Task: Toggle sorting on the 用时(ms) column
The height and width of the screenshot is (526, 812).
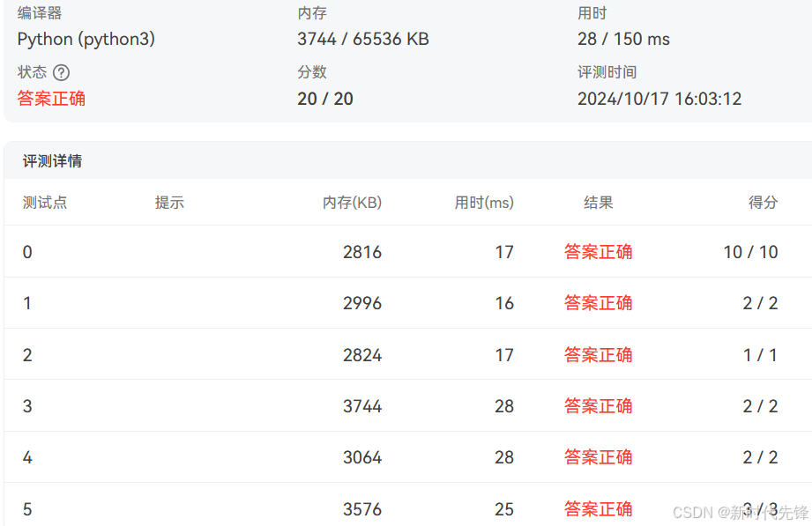Action: 483,202
